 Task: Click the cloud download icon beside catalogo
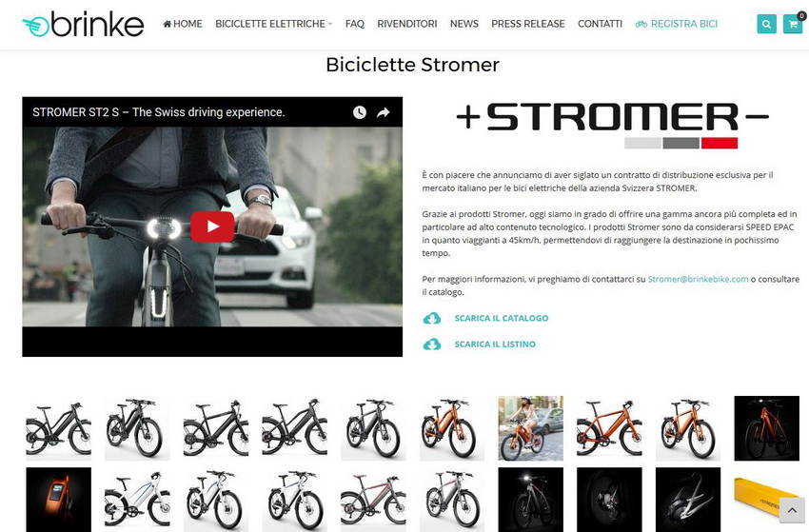pos(432,319)
